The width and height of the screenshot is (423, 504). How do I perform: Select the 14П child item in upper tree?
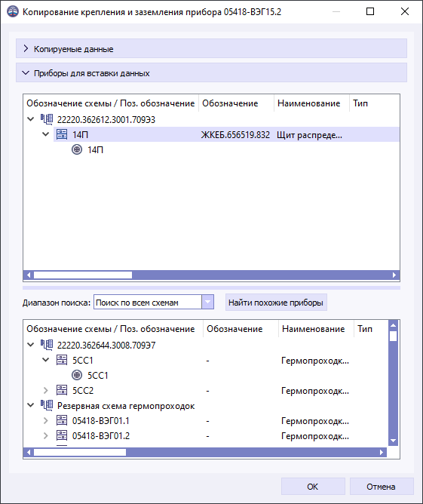96,150
